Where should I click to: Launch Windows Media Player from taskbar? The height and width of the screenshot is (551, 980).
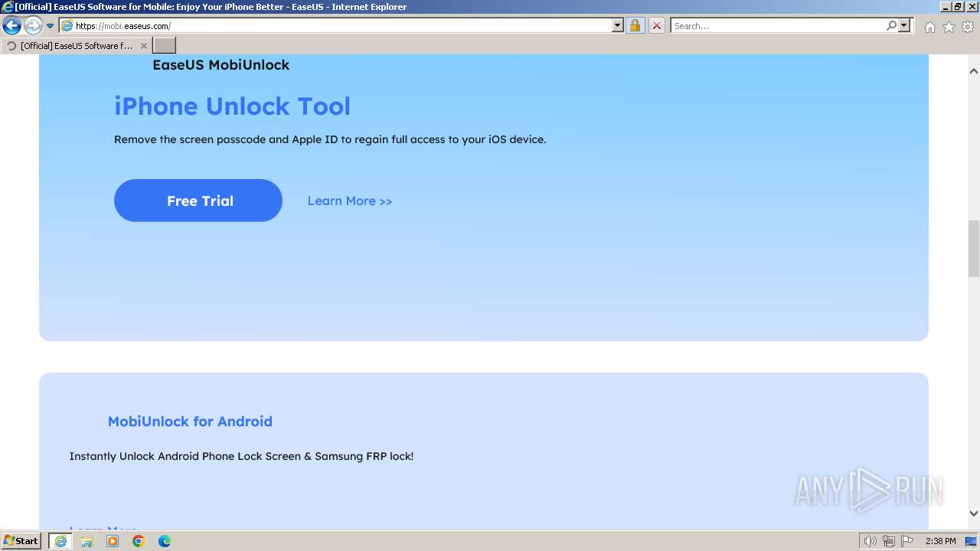click(113, 541)
